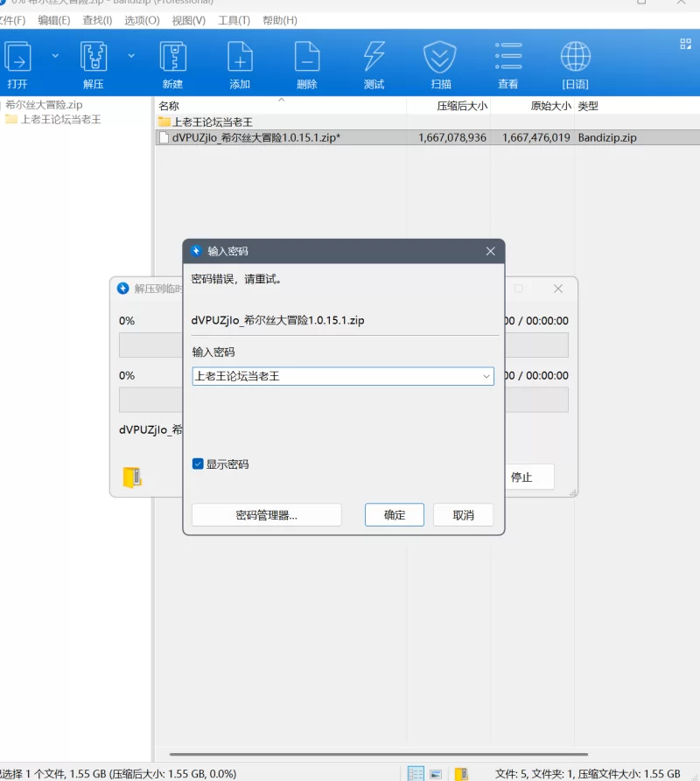
Task: Expand the Extract (解压) dropdown arrow
Action: [x=131, y=56]
